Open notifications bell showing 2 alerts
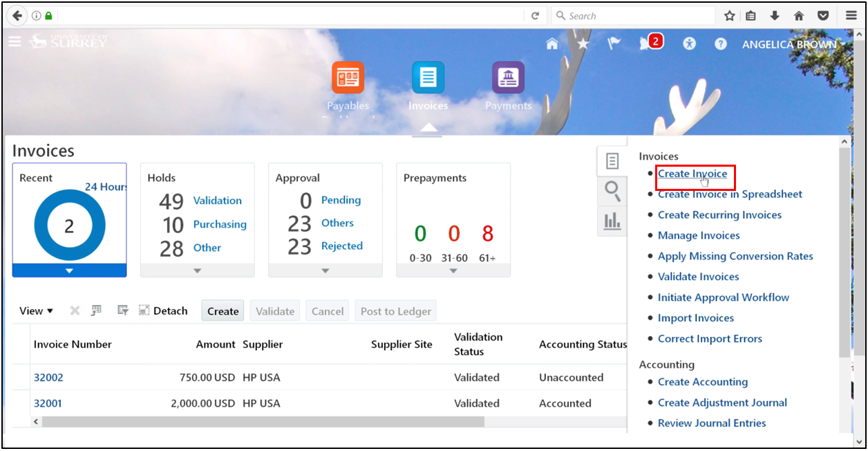This screenshot has height=451, width=868. 648,43
